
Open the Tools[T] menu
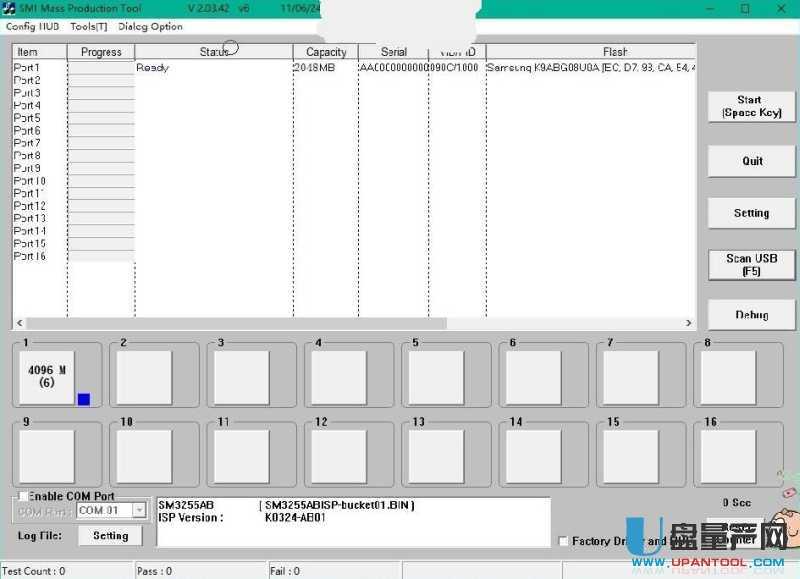[88, 26]
